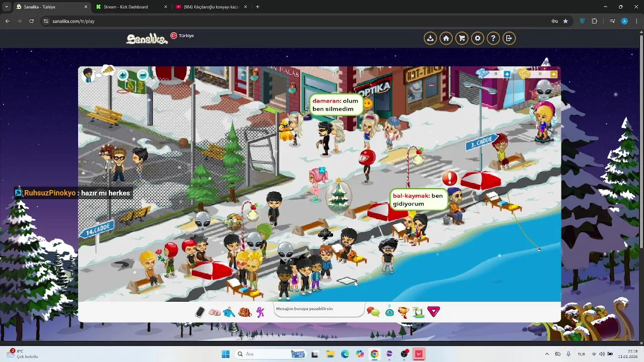Open the purple dancing figure actions icon
This screenshot has width=644, height=362.
(x=260, y=312)
